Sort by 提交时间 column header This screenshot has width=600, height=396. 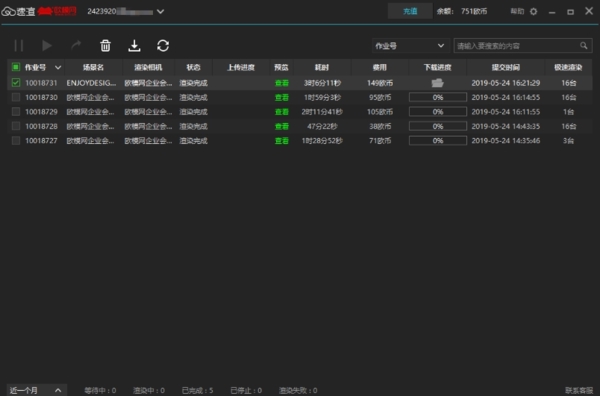point(505,68)
